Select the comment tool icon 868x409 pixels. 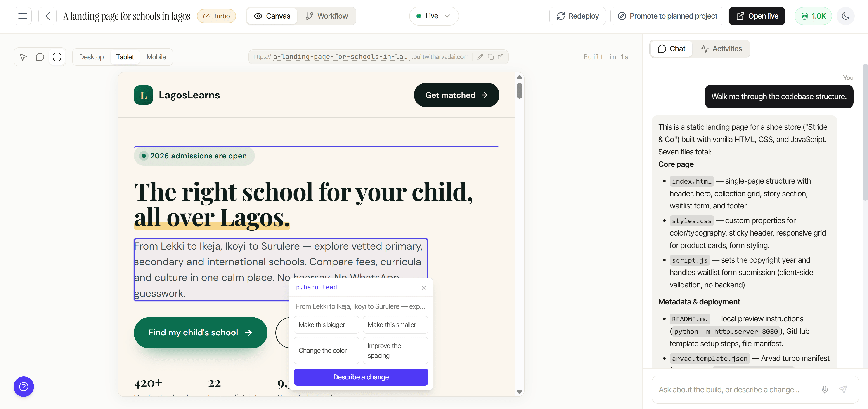click(40, 57)
